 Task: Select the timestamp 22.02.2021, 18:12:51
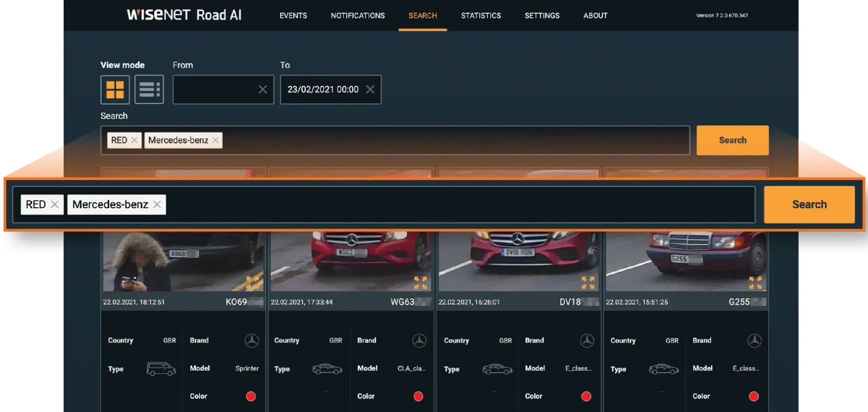click(x=134, y=302)
